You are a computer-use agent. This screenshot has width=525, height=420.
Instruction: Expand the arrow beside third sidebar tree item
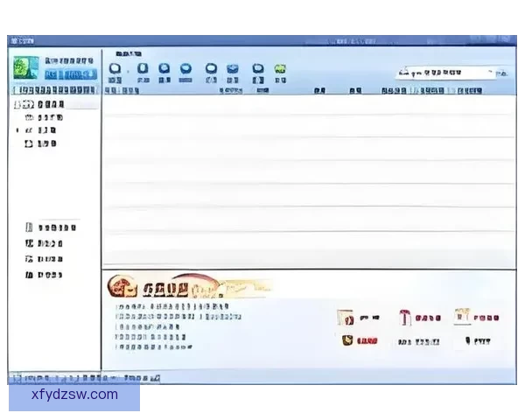17,130
